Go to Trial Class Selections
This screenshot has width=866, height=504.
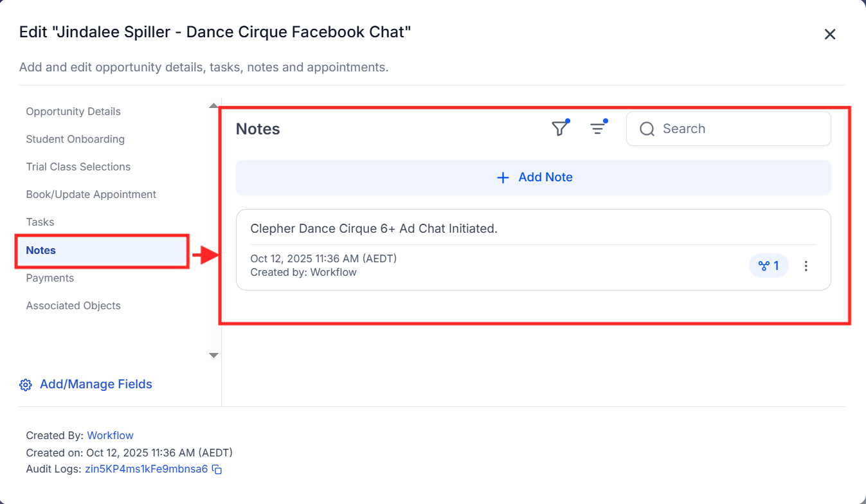click(78, 166)
